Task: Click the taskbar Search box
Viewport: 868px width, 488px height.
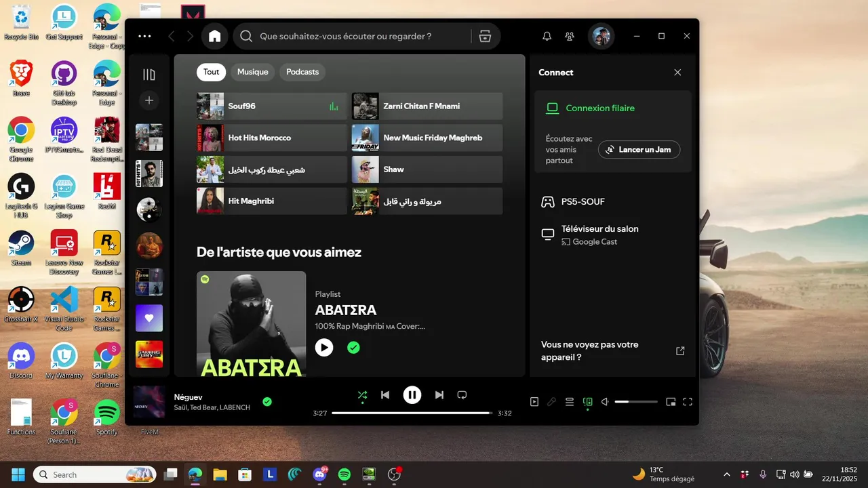Action: (95, 474)
